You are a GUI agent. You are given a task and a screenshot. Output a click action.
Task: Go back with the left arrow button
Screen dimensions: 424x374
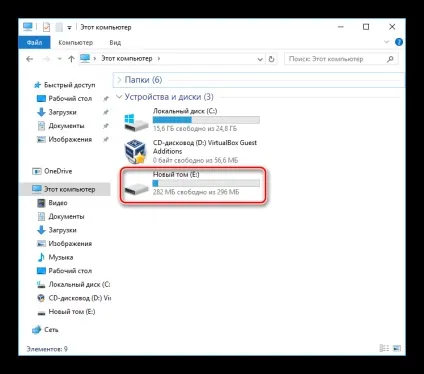pyautogui.click(x=30, y=59)
